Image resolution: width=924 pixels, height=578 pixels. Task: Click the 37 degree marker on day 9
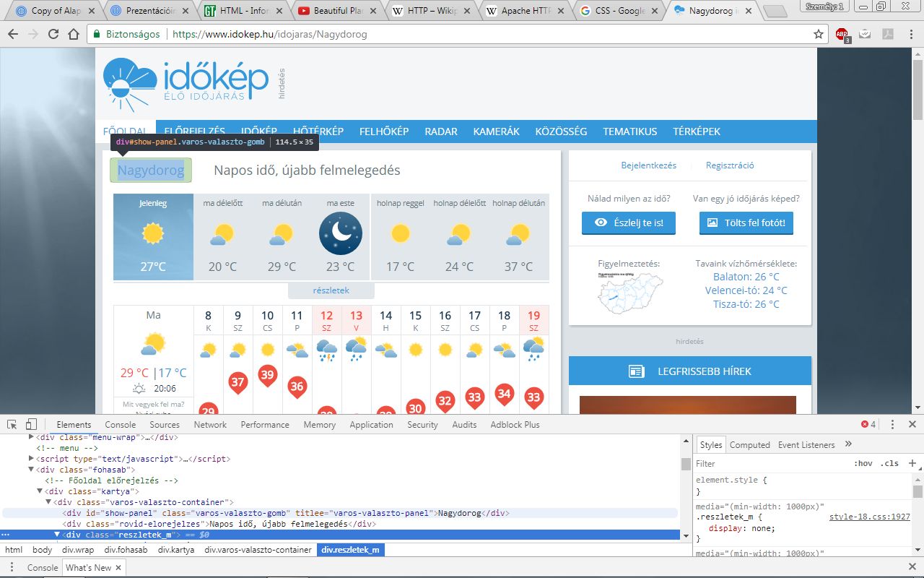[237, 382]
